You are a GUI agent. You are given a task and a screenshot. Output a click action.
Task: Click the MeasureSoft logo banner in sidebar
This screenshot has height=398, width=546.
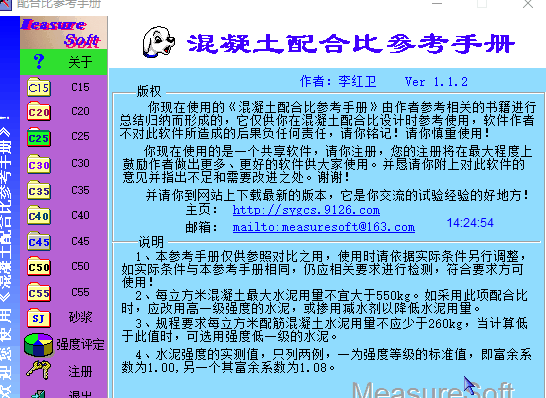(64, 33)
